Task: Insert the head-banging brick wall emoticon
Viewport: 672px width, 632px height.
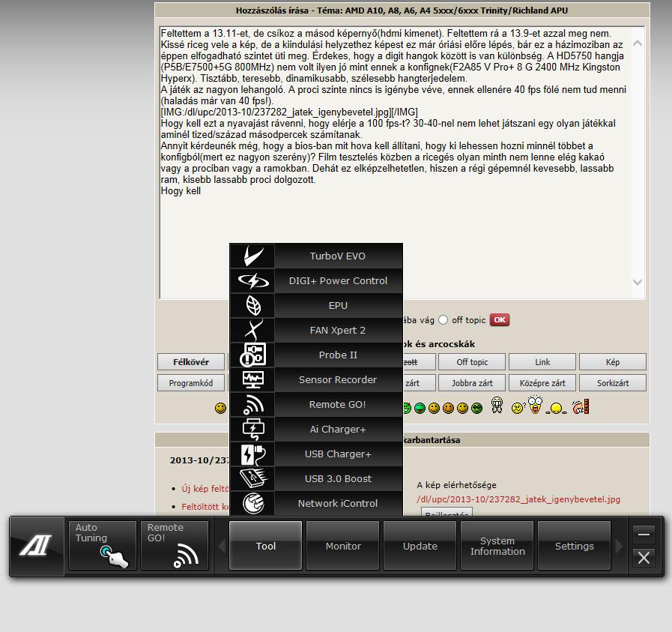Action: pos(581,406)
